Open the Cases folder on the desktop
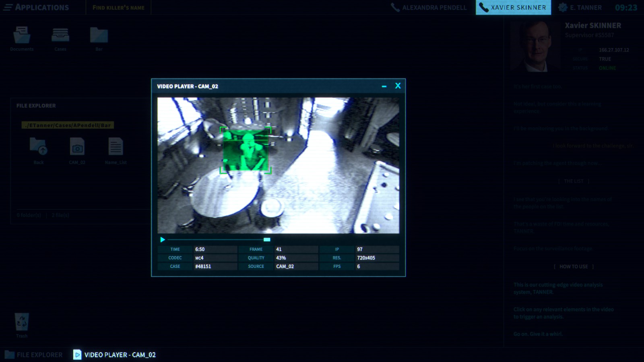Image resolution: width=644 pixels, height=362 pixels. click(x=61, y=36)
